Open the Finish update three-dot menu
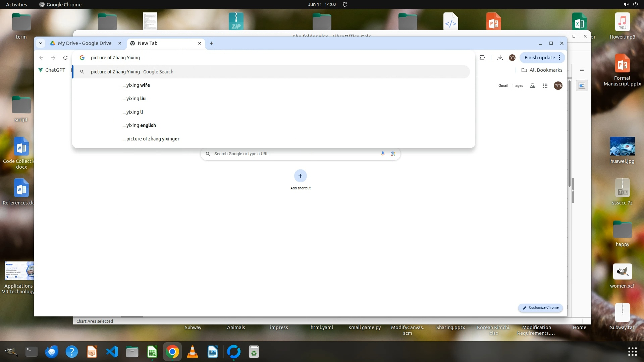Viewport: 644px width, 362px height. (559, 58)
